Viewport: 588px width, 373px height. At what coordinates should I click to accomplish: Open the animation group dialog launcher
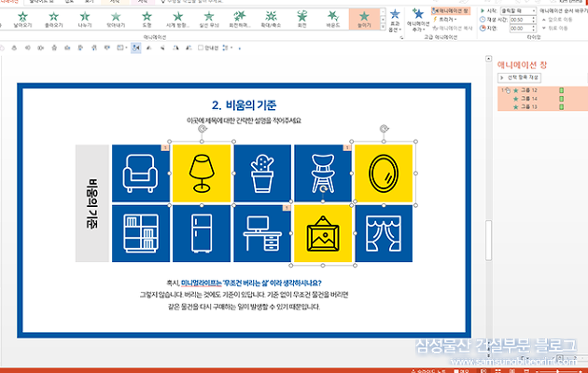tap(401, 37)
